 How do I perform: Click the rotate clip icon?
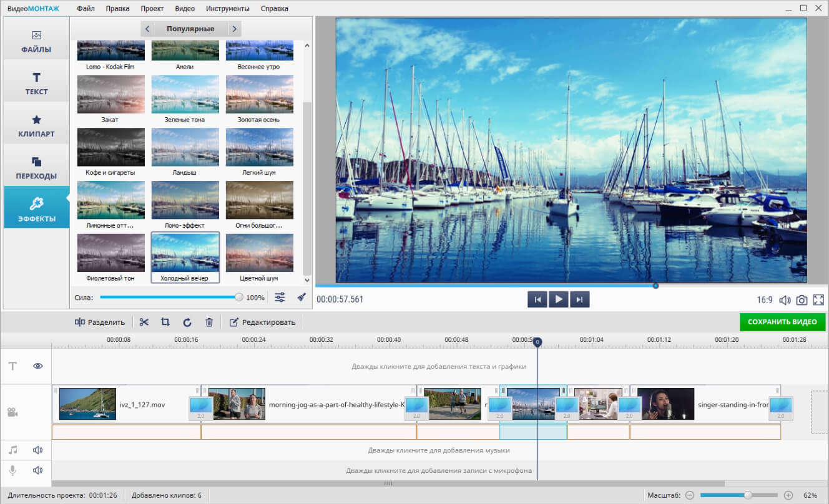[x=187, y=322]
